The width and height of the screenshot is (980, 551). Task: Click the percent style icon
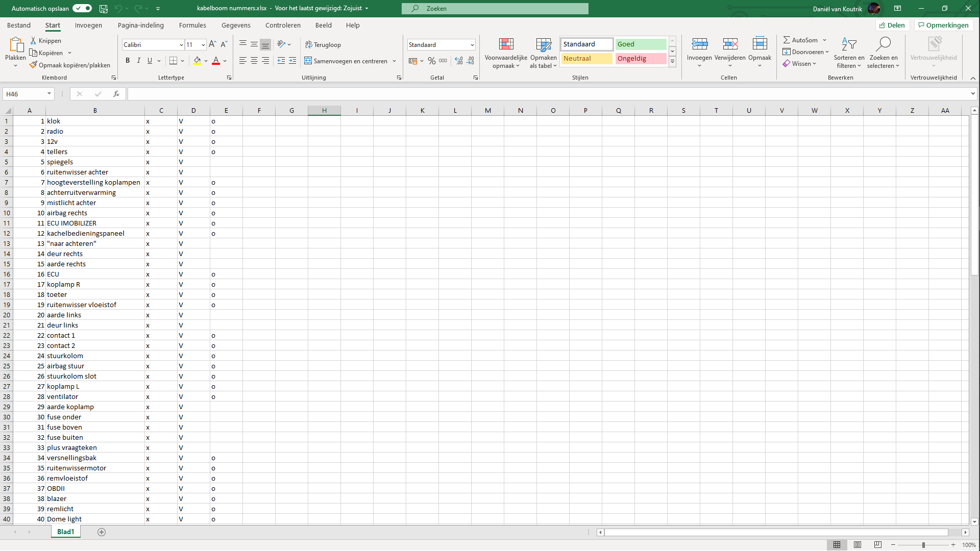coord(432,61)
